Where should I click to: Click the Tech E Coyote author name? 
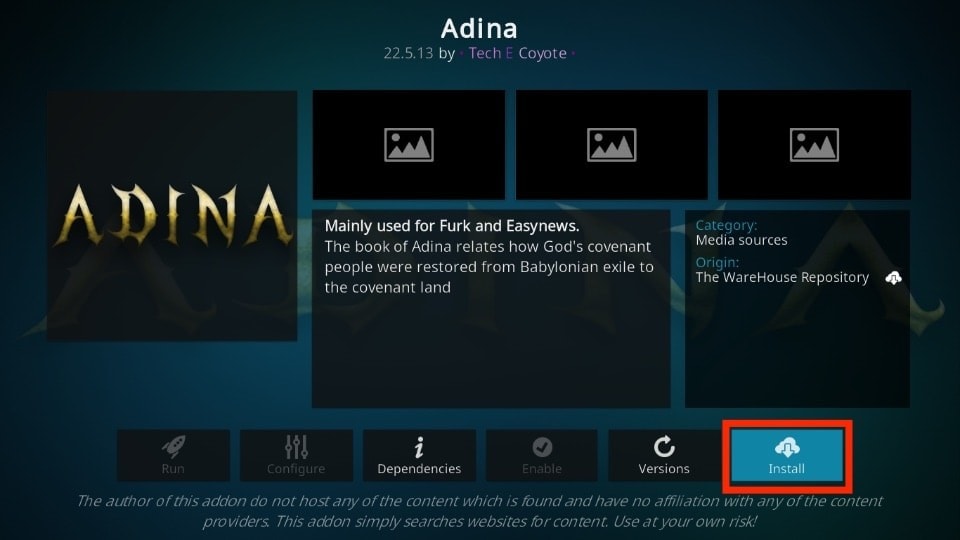[x=517, y=53]
